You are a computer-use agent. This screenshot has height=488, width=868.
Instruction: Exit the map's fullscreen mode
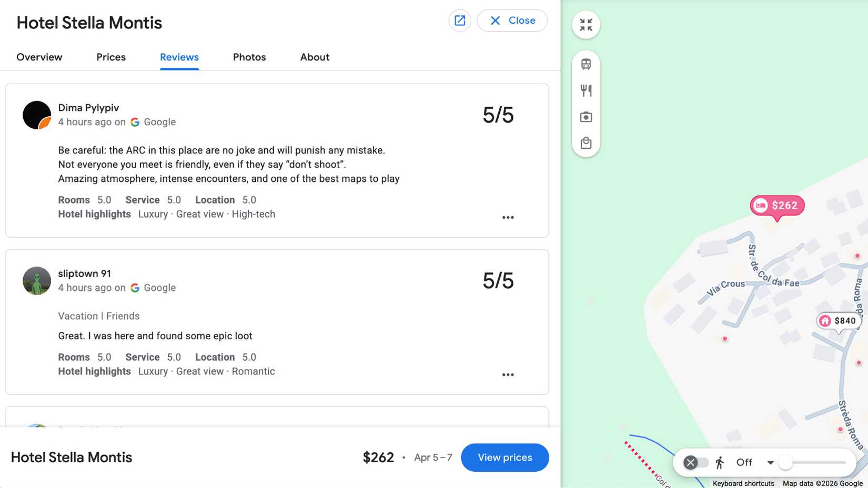(586, 25)
